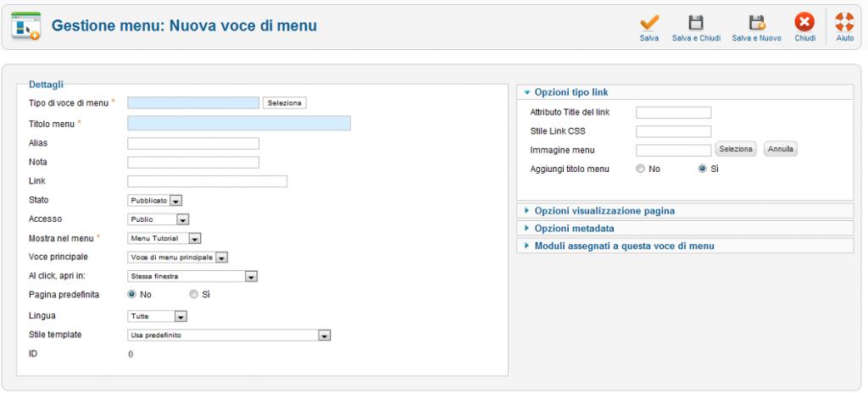Viewport: 868px width, 393px height.
Task: Select No for Pagina predefinita
Action: (x=131, y=295)
